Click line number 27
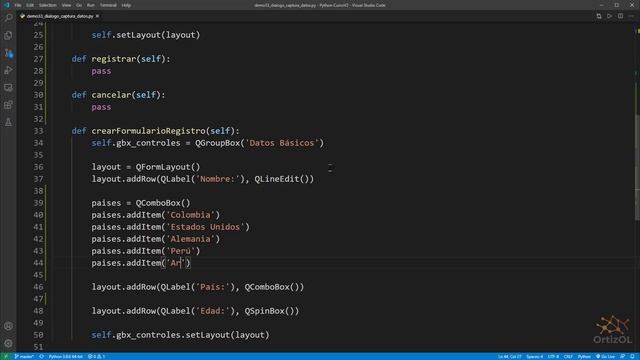This screenshot has height=360, width=640. tap(38, 59)
